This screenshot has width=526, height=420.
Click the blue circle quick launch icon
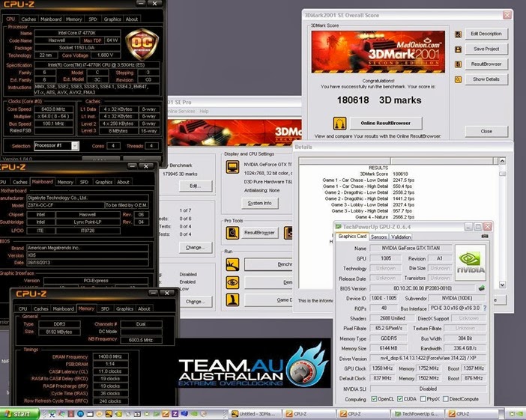(x=80, y=414)
